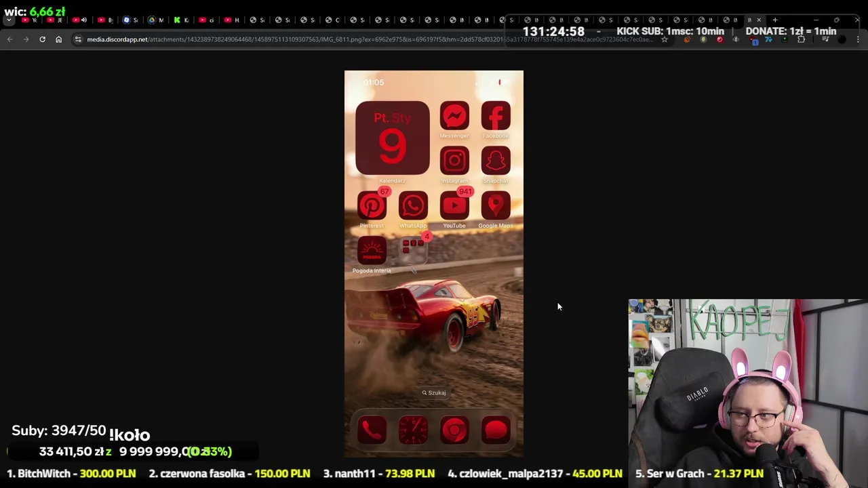Click the browser forward arrow

click(x=26, y=40)
